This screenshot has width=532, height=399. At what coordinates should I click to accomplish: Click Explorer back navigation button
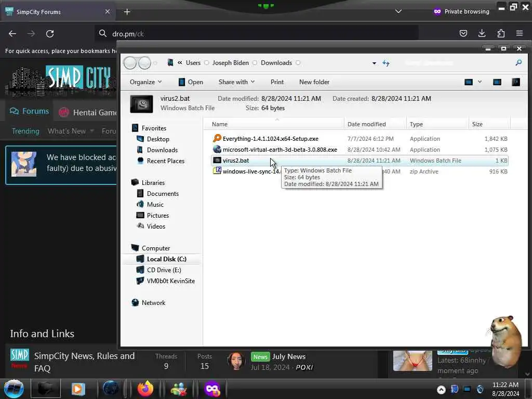tap(130, 63)
